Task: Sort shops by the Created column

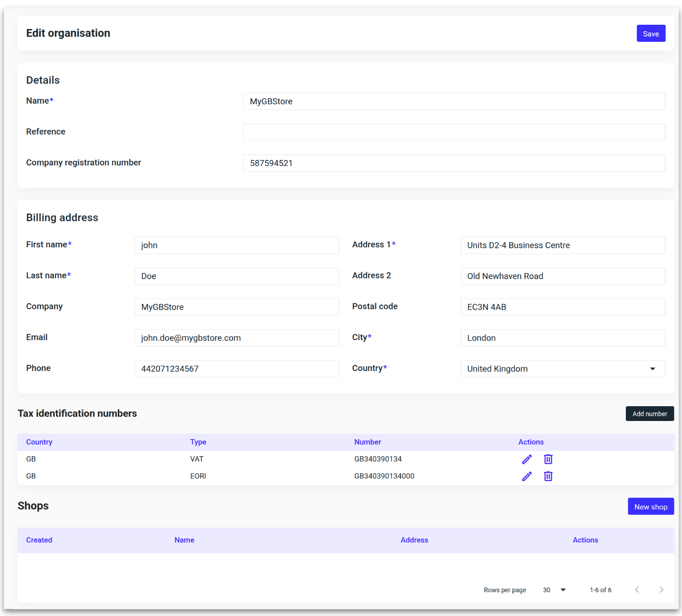Action: 39,540
